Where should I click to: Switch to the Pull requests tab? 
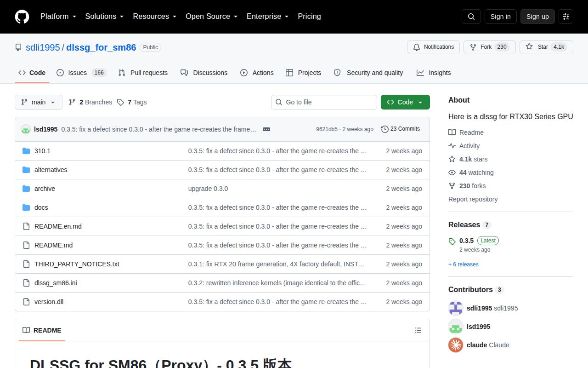[143, 73]
